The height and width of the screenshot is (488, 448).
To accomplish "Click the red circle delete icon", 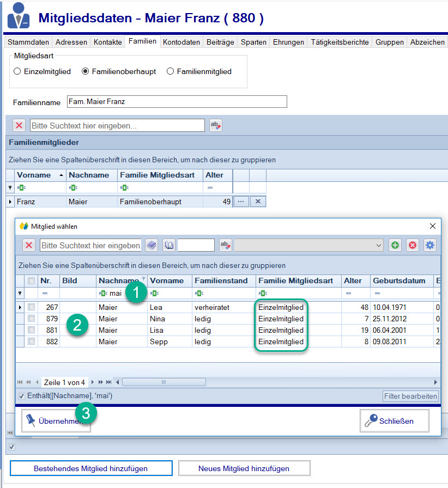I will point(413,245).
